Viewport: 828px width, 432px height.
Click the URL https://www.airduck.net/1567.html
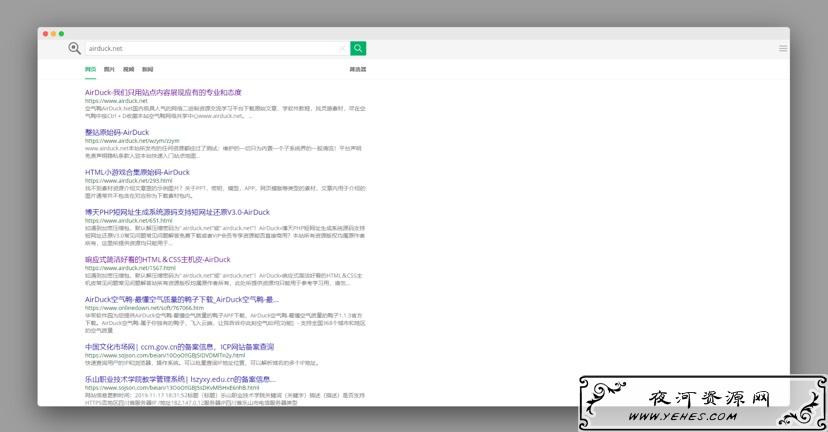click(x=130, y=268)
